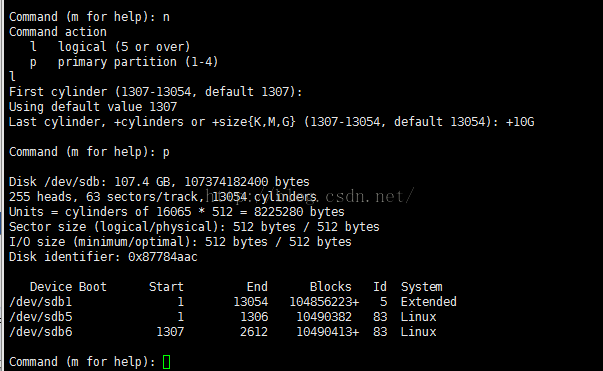Screen dimensions: 603x371
Task: Click the 'primary partition (1-4)' option text
Action: 138,62
